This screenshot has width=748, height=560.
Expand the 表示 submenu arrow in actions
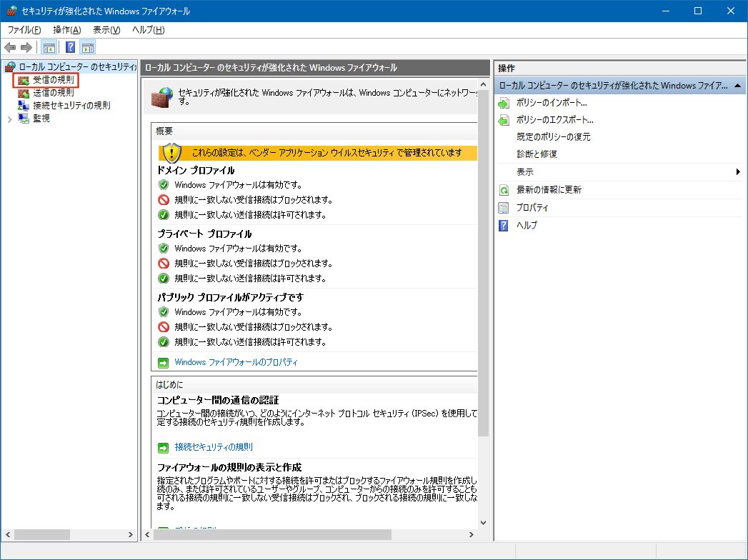pos(738,171)
